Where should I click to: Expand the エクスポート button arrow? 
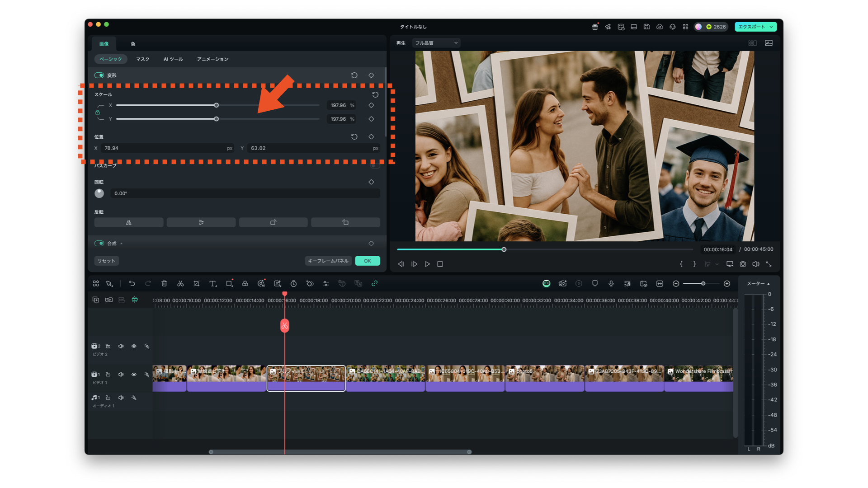click(771, 27)
